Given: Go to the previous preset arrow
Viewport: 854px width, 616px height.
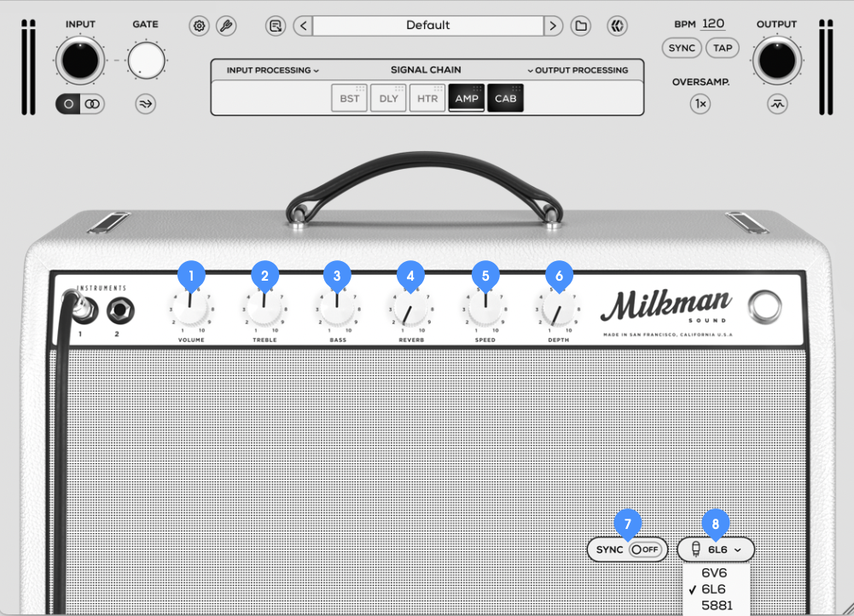Looking at the screenshot, I should (303, 26).
